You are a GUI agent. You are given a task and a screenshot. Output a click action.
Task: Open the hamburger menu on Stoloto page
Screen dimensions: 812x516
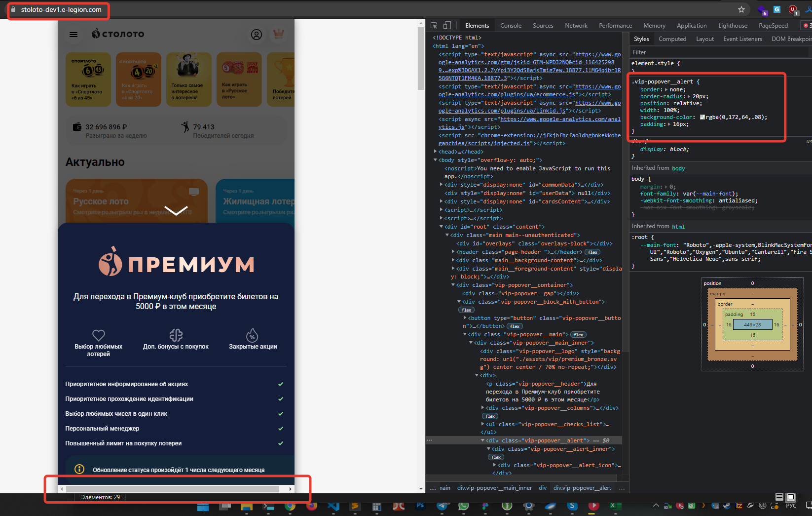click(x=74, y=35)
